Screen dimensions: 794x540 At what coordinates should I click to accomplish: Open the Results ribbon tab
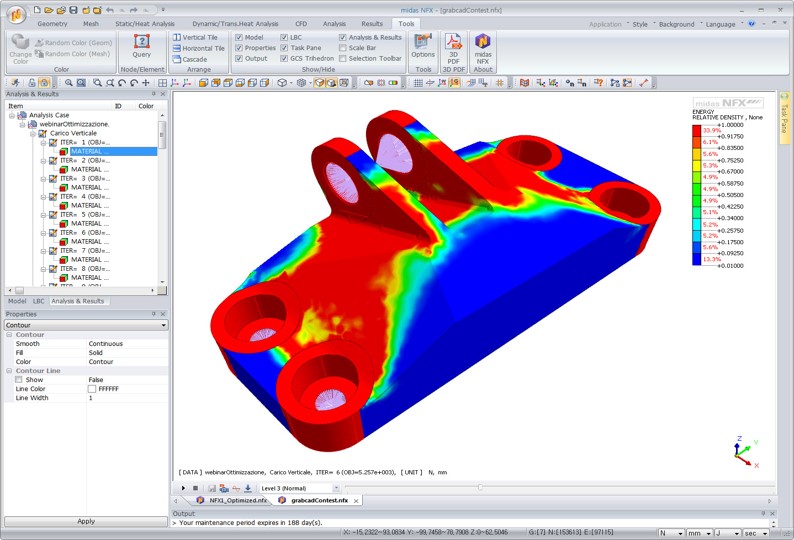(372, 24)
